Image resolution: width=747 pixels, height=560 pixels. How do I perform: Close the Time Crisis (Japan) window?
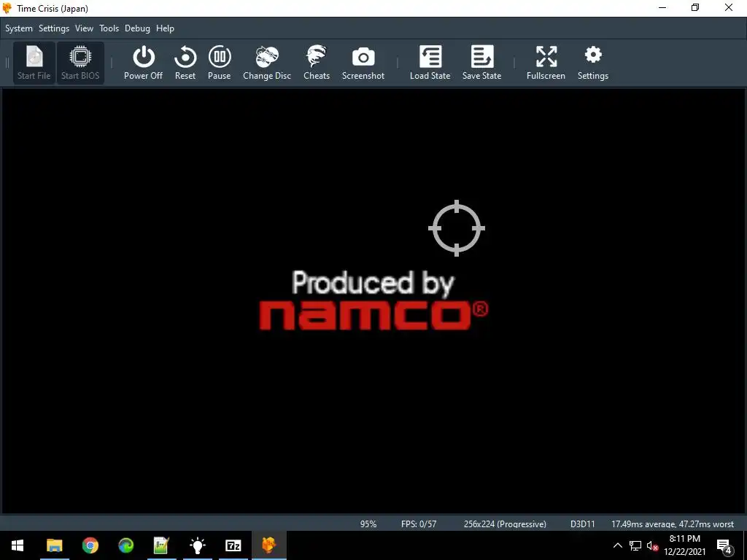tap(729, 8)
